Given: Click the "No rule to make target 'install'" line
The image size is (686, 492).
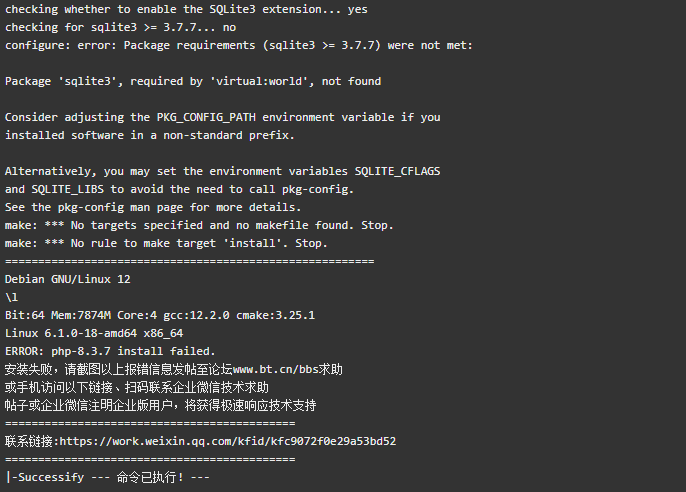Looking at the screenshot, I should pyautogui.click(x=166, y=244).
